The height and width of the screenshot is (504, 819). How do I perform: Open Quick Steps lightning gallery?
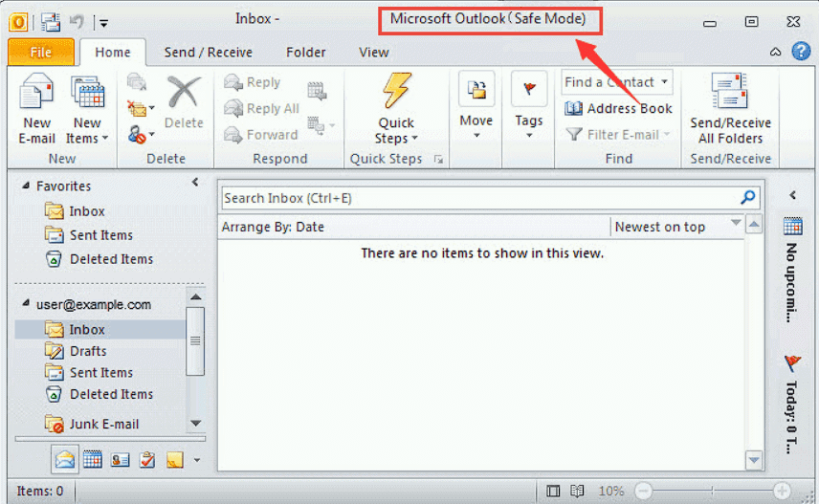point(396,108)
